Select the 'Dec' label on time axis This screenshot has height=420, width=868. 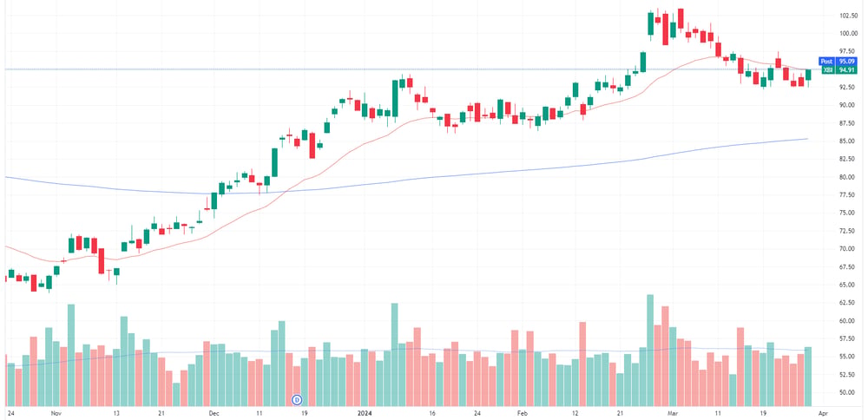coord(214,413)
